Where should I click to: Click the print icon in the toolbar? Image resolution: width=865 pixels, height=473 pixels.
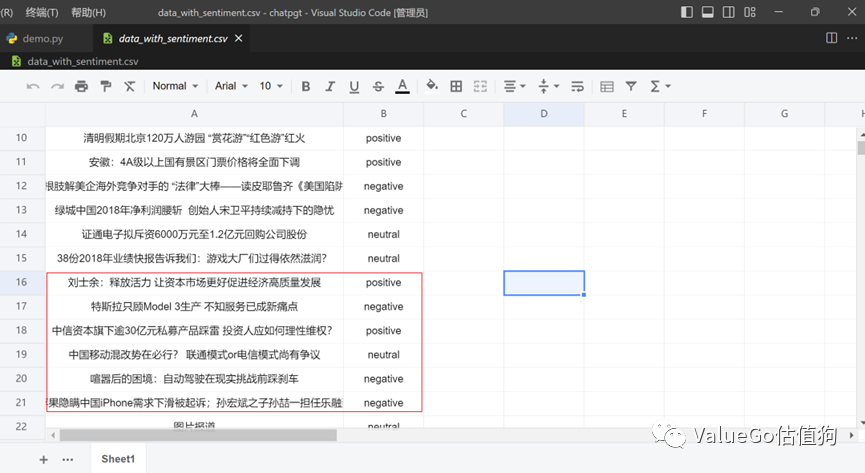click(x=81, y=87)
